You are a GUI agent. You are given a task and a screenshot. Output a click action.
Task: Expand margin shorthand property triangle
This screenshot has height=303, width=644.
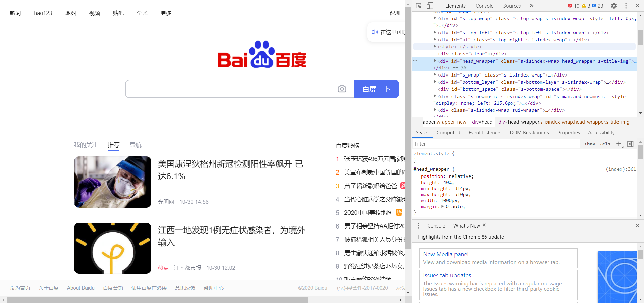tap(443, 207)
